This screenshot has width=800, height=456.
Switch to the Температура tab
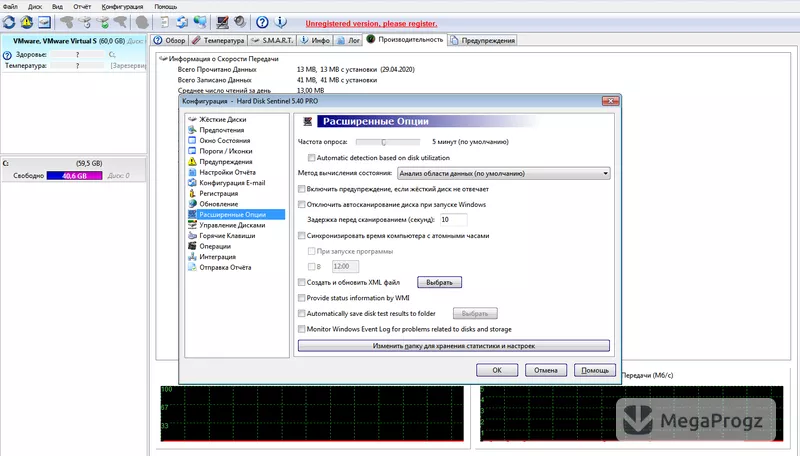(218, 40)
